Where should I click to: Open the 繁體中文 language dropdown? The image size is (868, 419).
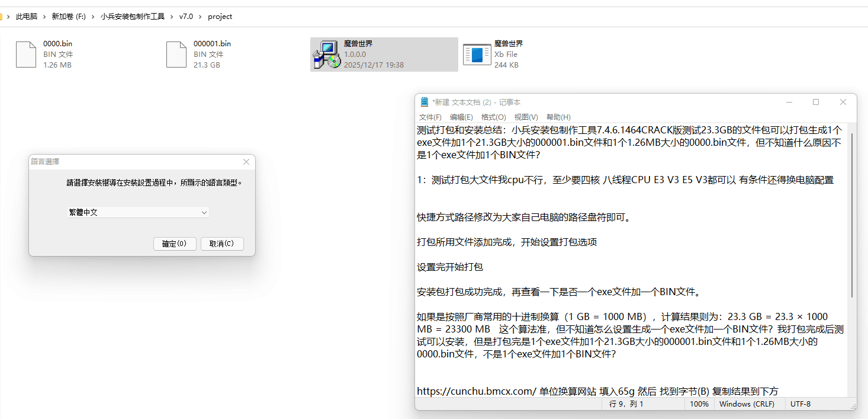point(139,212)
